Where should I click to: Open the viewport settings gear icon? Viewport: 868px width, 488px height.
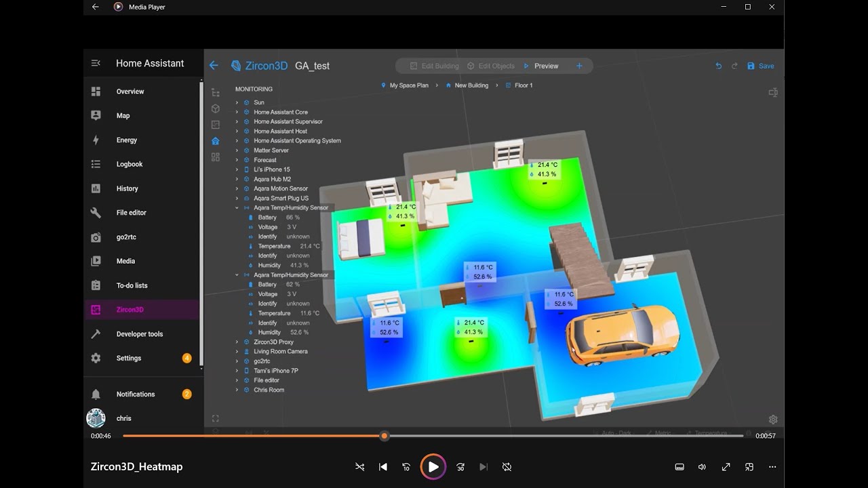[773, 420]
